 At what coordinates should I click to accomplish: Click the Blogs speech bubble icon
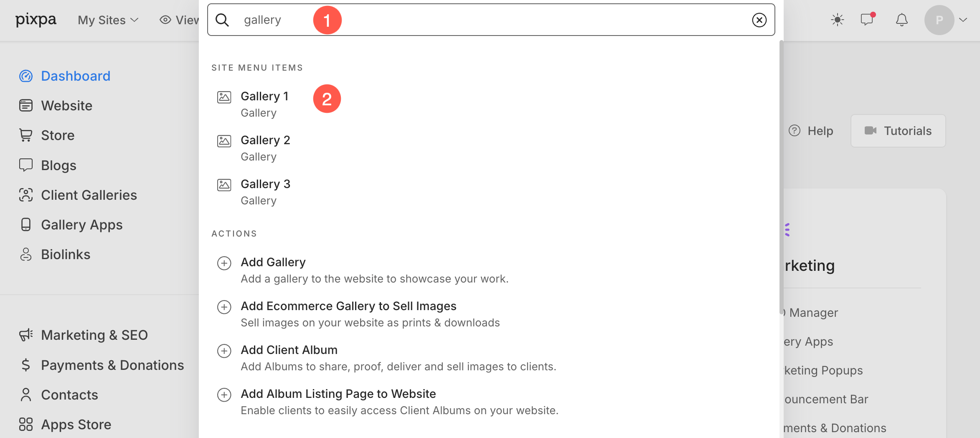point(26,165)
